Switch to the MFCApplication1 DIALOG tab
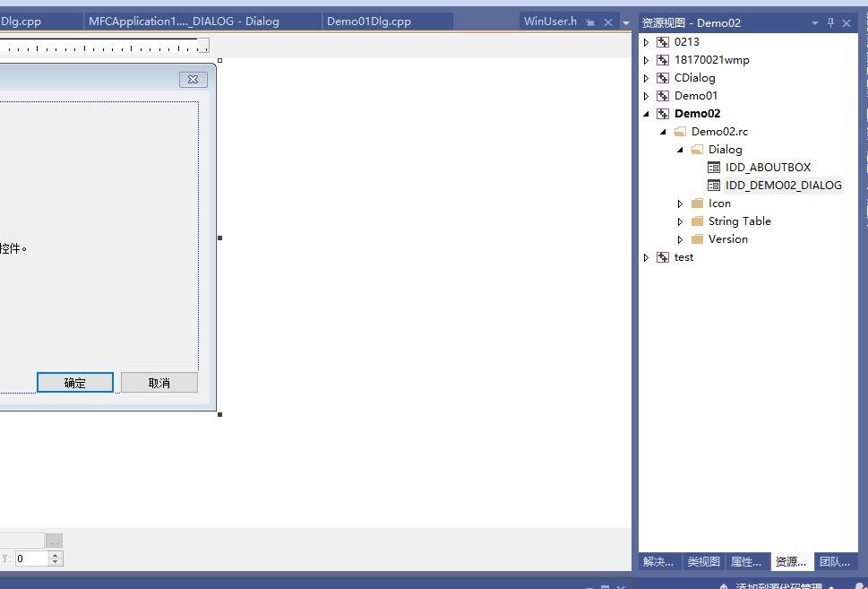The width and height of the screenshot is (868, 589). (184, 22)
